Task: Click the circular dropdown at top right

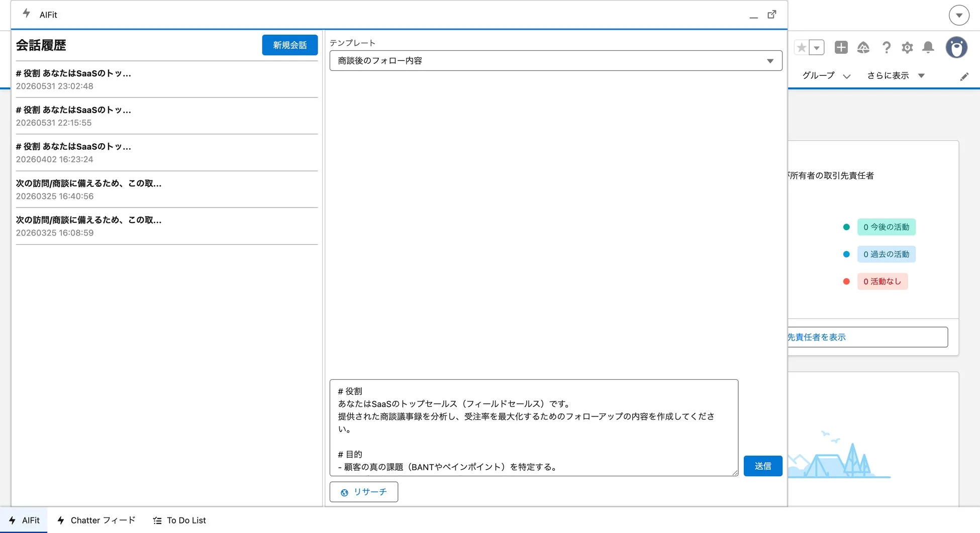Action: tap(959, 15)
